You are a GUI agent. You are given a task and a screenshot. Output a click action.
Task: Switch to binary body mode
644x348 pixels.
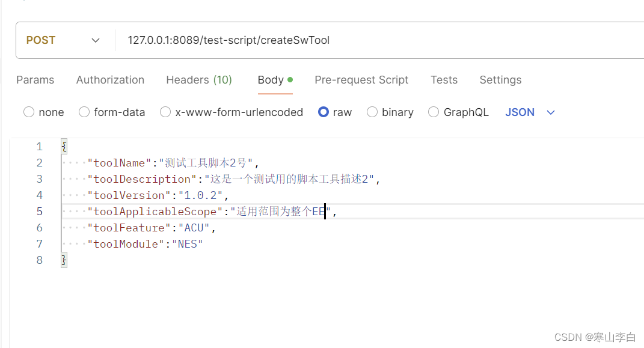372,112
